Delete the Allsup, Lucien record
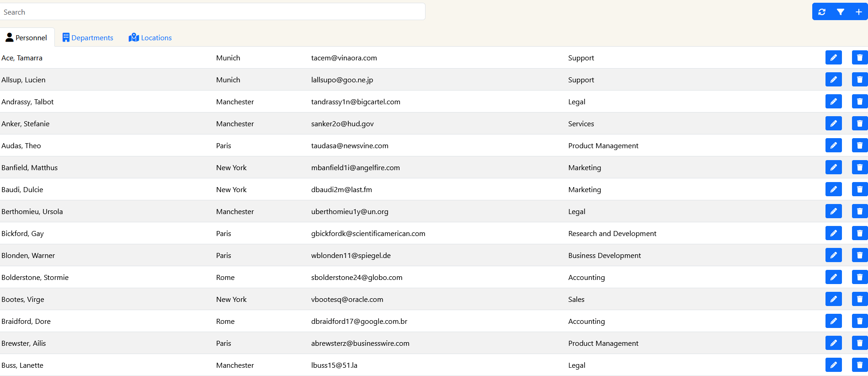The image size is (868, 376). pos(859,80)
